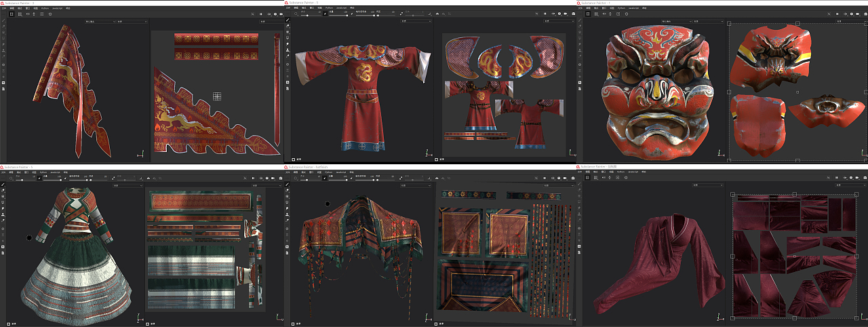868x327 pixels.
Task: Select the Eraser tool in the shawl window
Action: 288,191
